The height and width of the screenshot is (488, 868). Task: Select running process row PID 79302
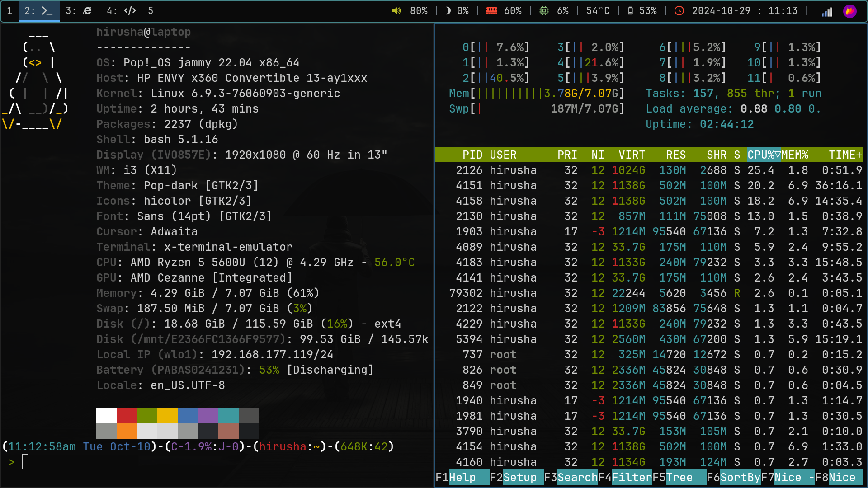pyautogui.click(x=649, y=293)
